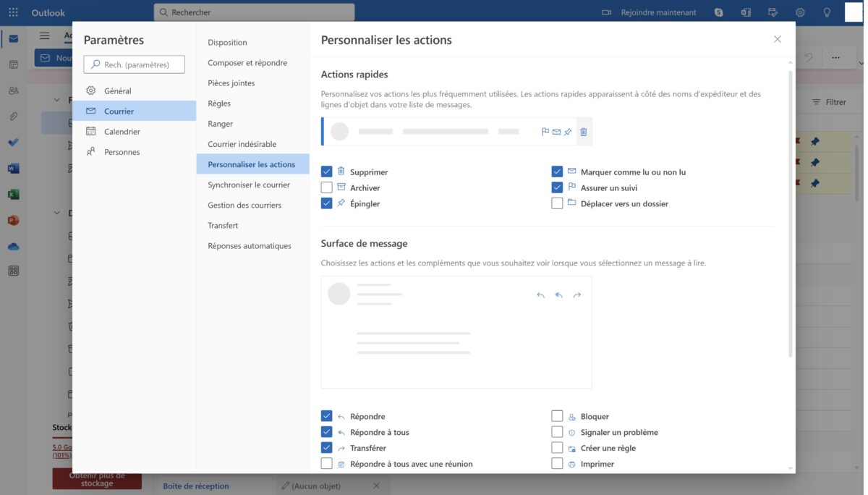The width and height of the screenshot is (868, 495).
Task: Uncheck the Épingler checkbox
Action: coord(326,203)
